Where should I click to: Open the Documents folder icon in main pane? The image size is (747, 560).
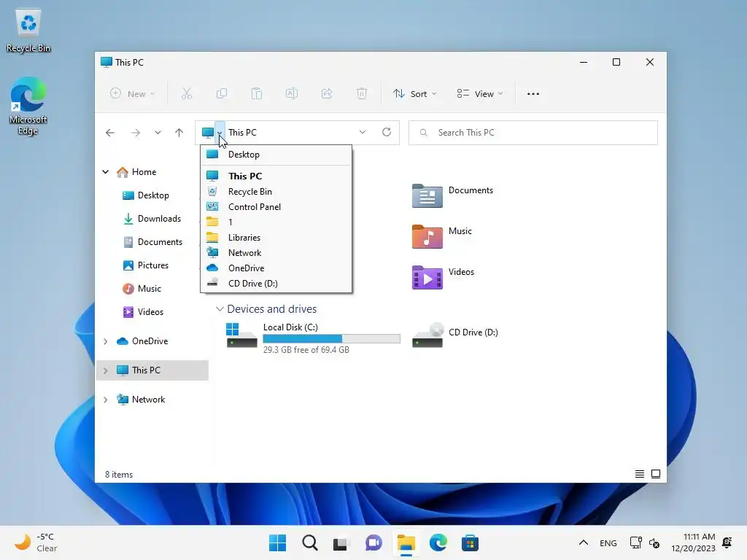[427, 195]
